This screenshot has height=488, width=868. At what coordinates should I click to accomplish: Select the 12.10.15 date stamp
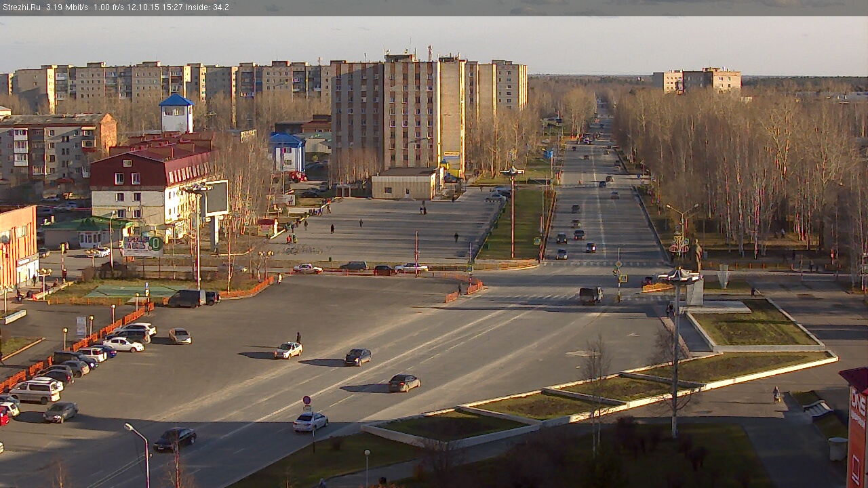pos(144,7)
